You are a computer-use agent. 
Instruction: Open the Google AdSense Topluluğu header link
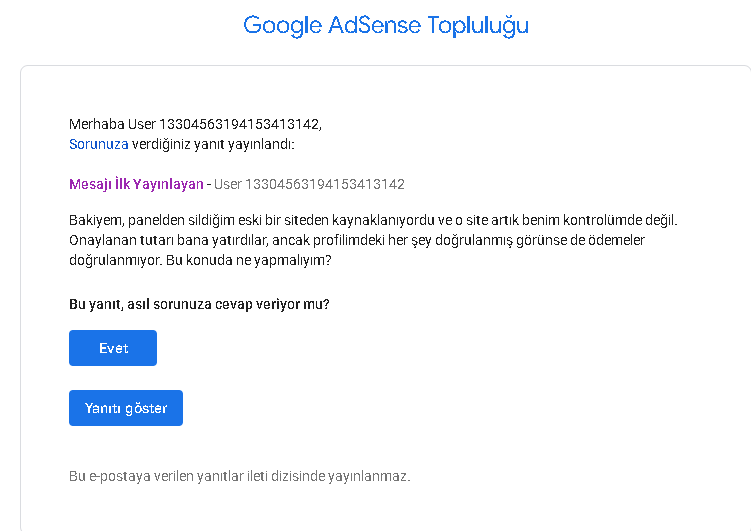(x=386, y=25)
